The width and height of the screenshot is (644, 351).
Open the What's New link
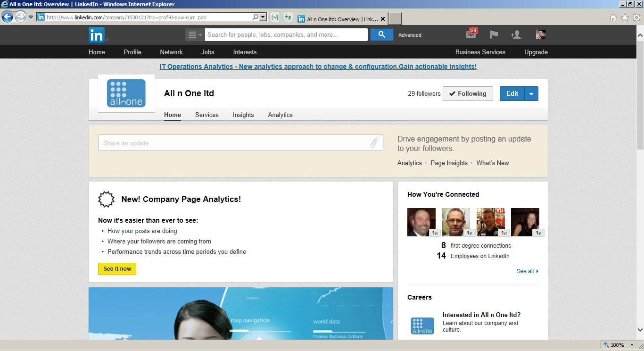coord(493,163)
